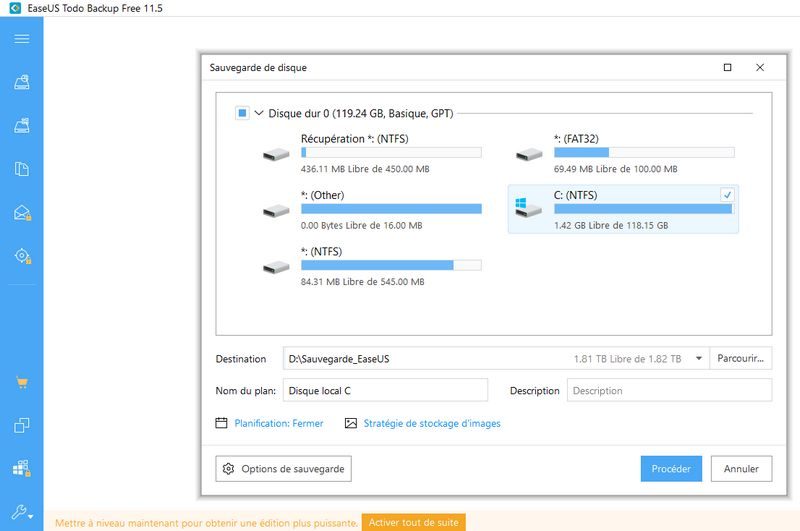Click the 'Mettre à niveau maintenant' upgrade text

(x=206, y=523)
